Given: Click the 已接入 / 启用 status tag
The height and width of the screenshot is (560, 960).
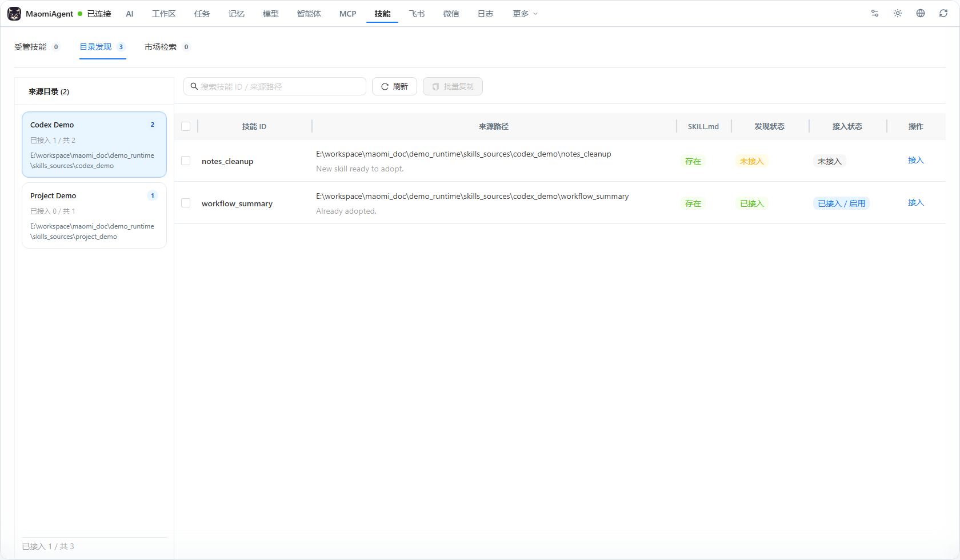Looking at the screenshot, I should point(841,203).
